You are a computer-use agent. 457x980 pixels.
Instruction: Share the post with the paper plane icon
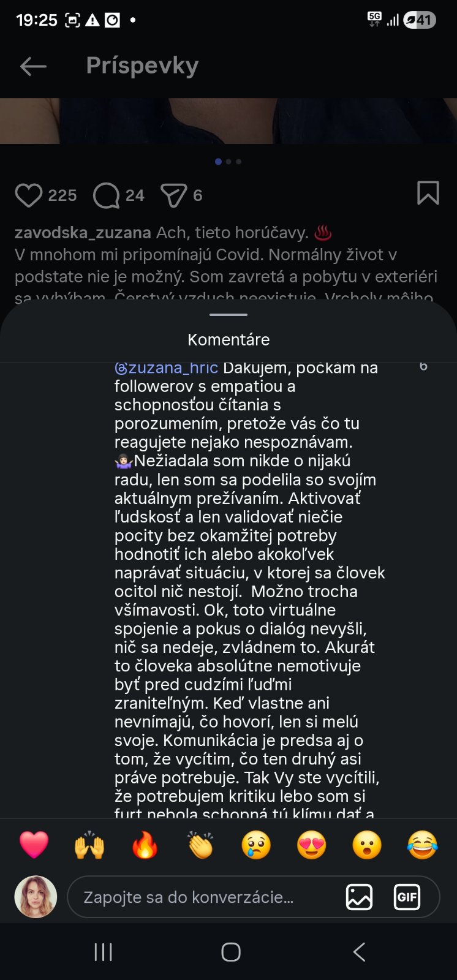click(x=173, y=195)
